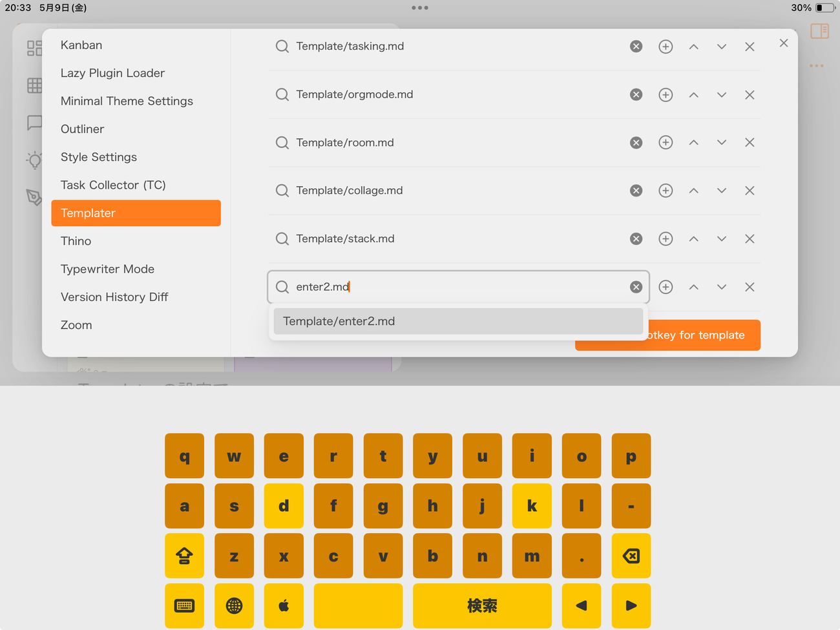The height and width of the screenshot is (630, 840).
Task: Tap the Apple logo key
Action: click(284, 606)
